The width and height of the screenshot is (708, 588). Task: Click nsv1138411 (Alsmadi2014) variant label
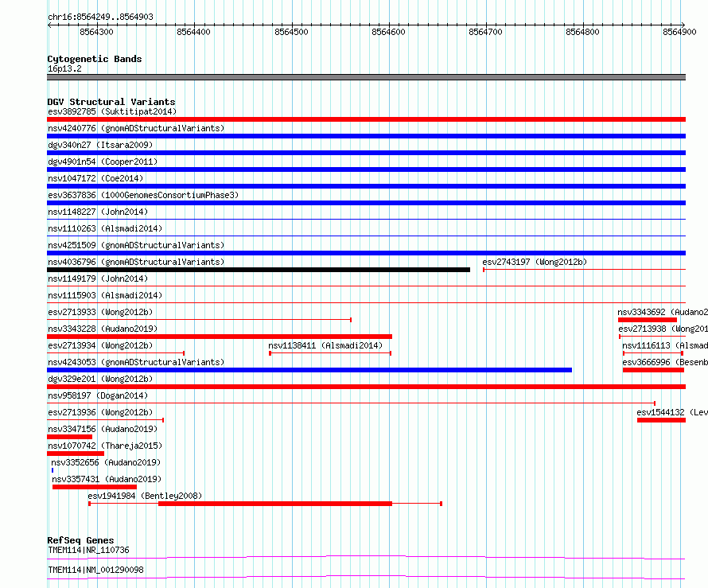click(x=325, y=345)
